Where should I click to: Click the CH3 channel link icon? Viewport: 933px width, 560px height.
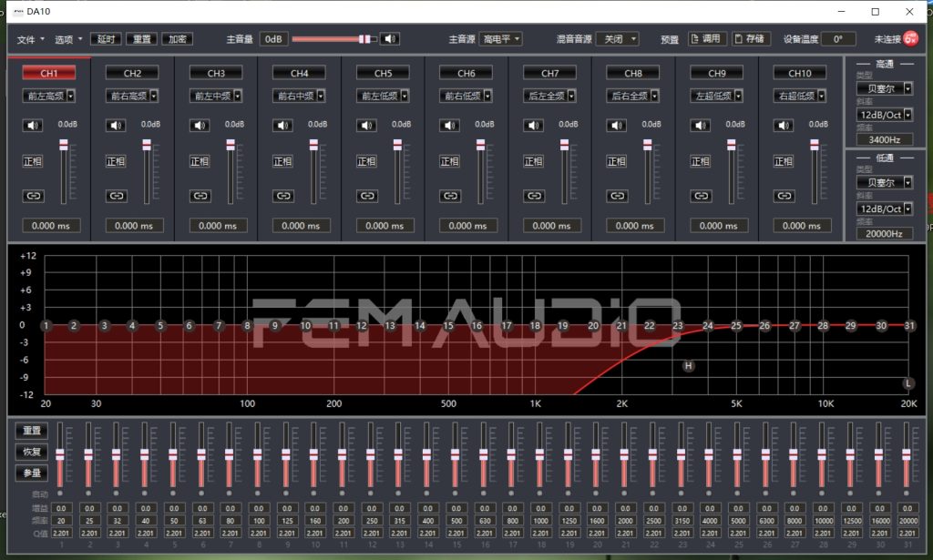200,196
